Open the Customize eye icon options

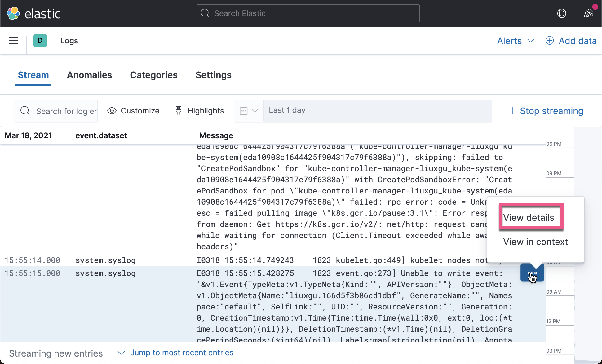[111, 111]
